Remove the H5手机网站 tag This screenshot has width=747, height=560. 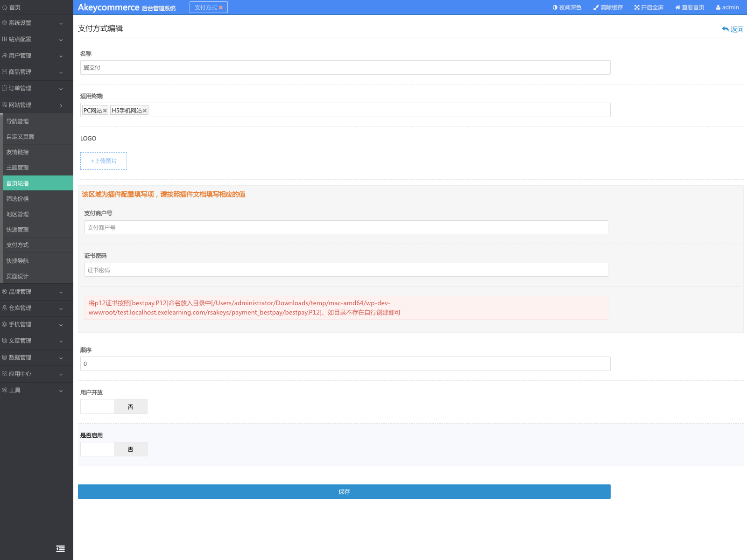point(145,111)
